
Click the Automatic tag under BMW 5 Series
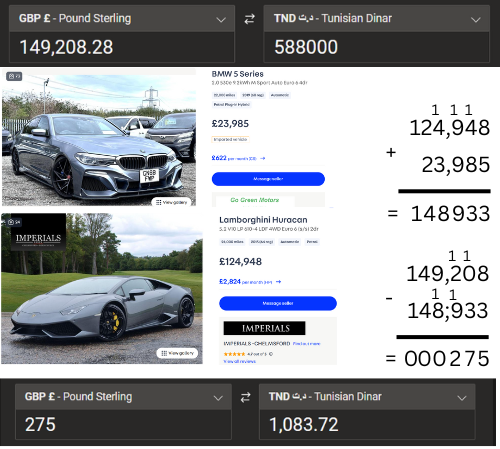280,95
